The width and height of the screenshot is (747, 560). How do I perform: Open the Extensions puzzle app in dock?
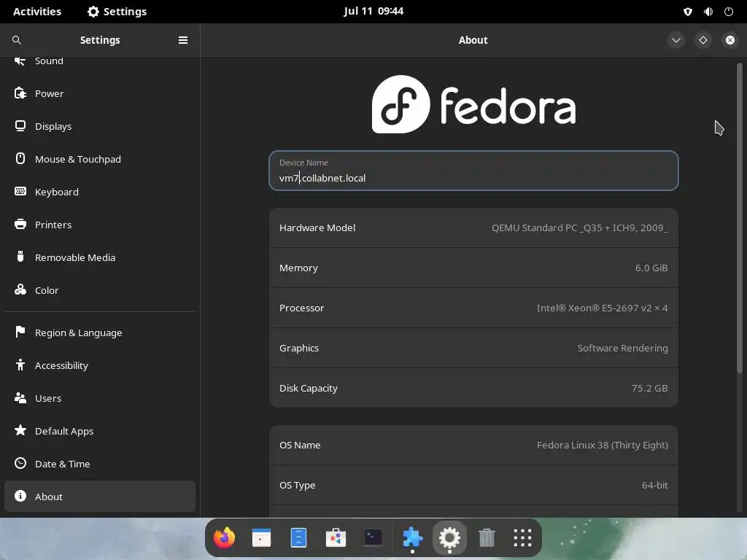click(412, 537)
